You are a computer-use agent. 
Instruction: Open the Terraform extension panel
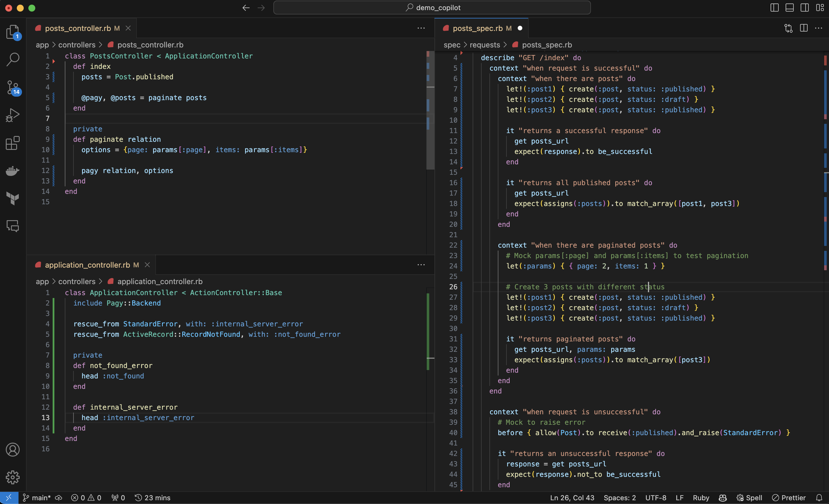coord(13,198)
